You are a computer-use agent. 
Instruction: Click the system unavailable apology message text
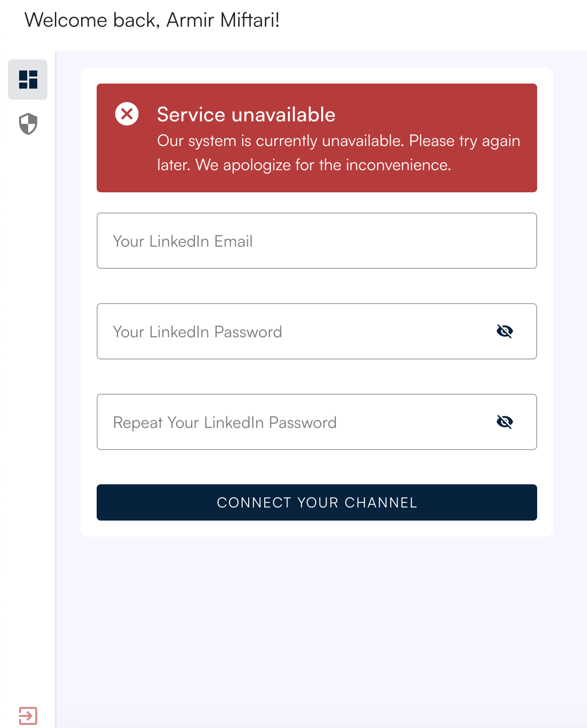(x=338, y=153)
